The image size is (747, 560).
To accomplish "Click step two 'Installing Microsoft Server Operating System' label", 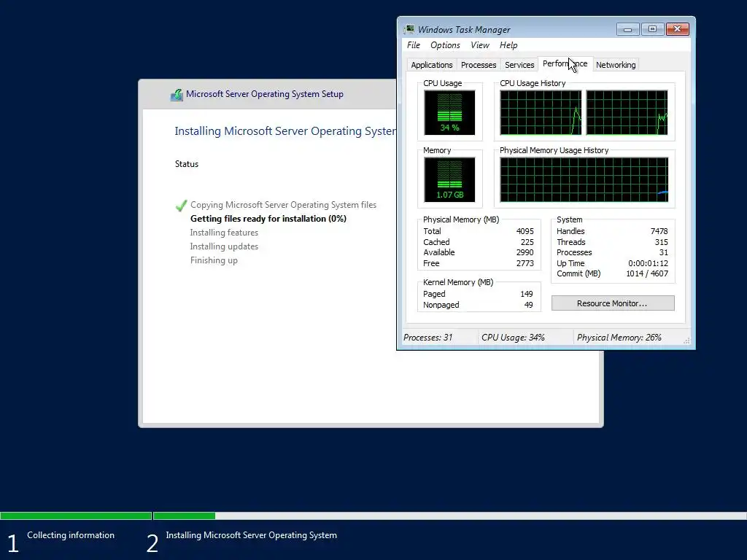I will (251, 534).
